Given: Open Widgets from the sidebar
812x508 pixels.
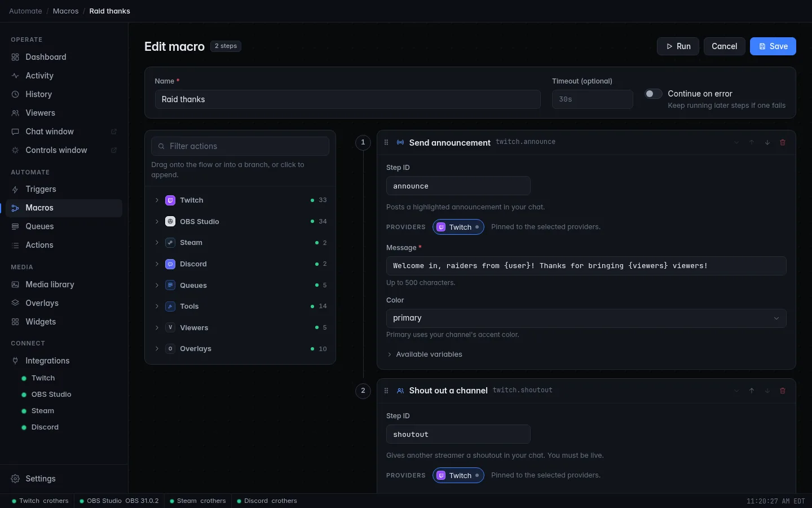Looking at the screenshot, I should point(64,322).
